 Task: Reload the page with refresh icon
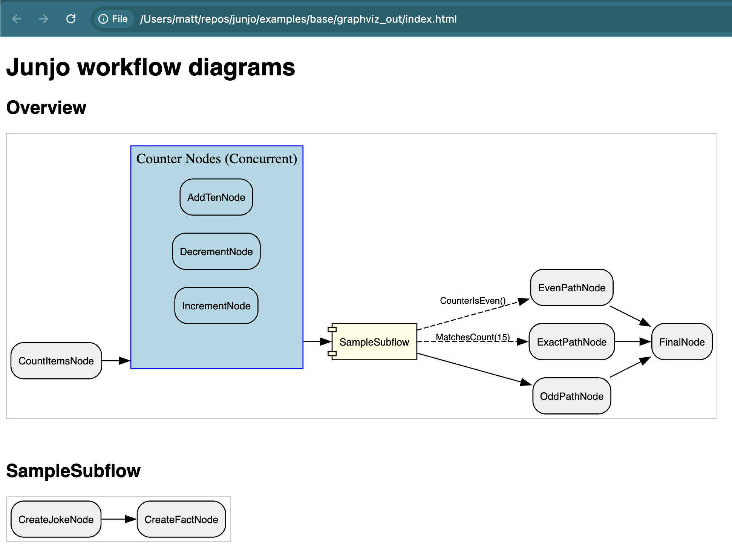(x=71, y=19)
